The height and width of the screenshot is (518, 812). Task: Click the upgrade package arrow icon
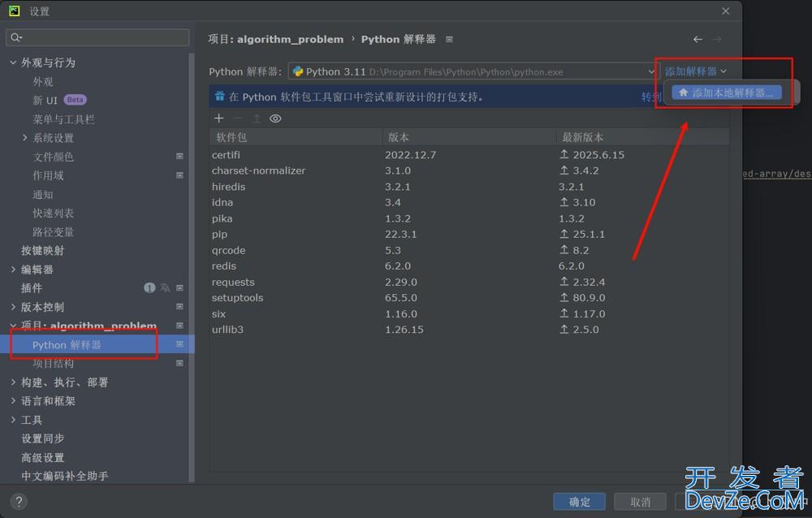[x=257, y=119]
